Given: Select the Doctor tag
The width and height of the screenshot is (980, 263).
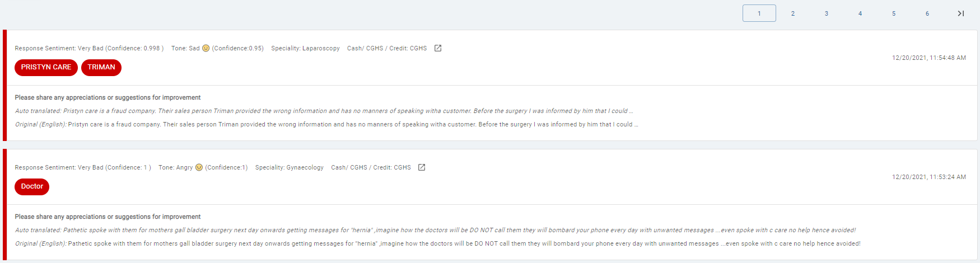Looking at the screenshot, I should pos(32,186).
